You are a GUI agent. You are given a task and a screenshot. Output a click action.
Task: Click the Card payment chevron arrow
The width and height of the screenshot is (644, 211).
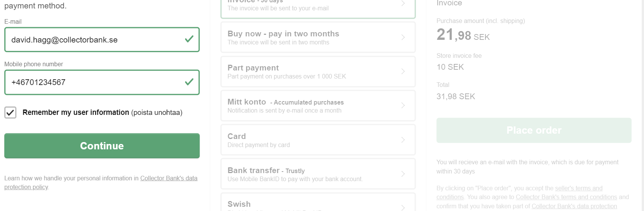pyautogui.click(x=403, y=140)
